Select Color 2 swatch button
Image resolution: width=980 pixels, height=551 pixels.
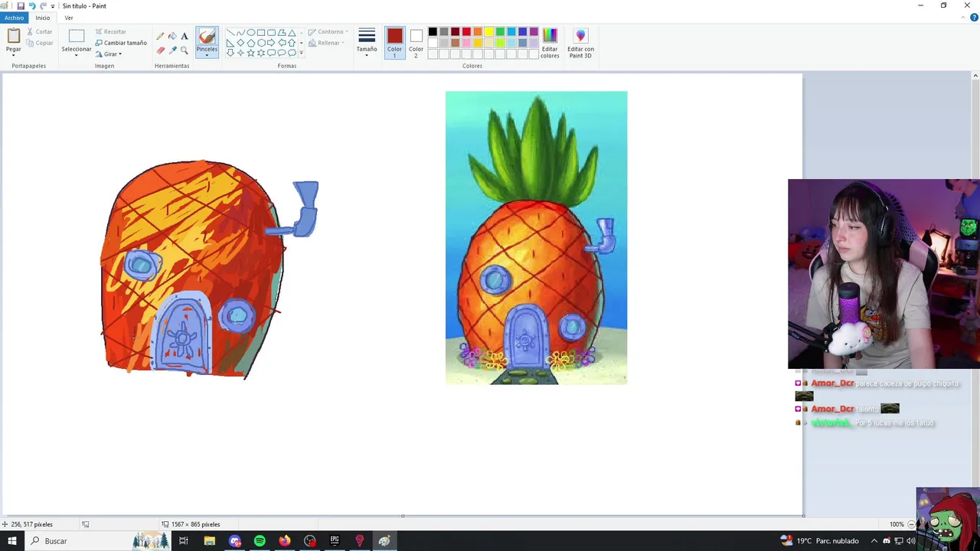coord(416,44)
